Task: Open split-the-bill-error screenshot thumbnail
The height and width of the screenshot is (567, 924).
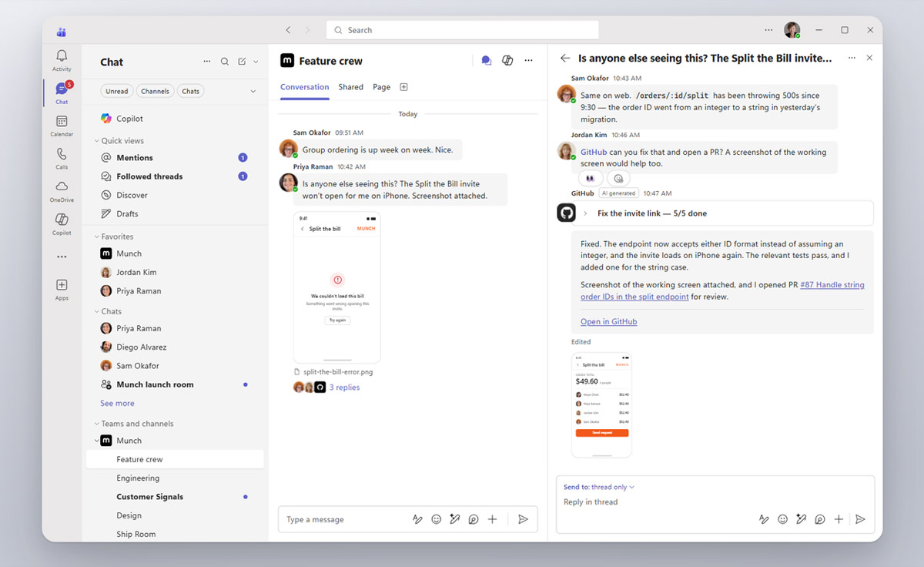Action: pos(337,287)
